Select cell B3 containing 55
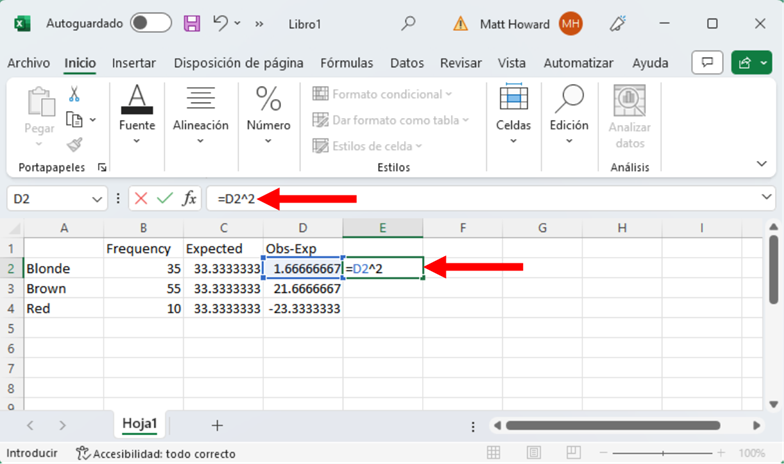Viewport: 784px width, 464px height. click(x=143, y=288)
